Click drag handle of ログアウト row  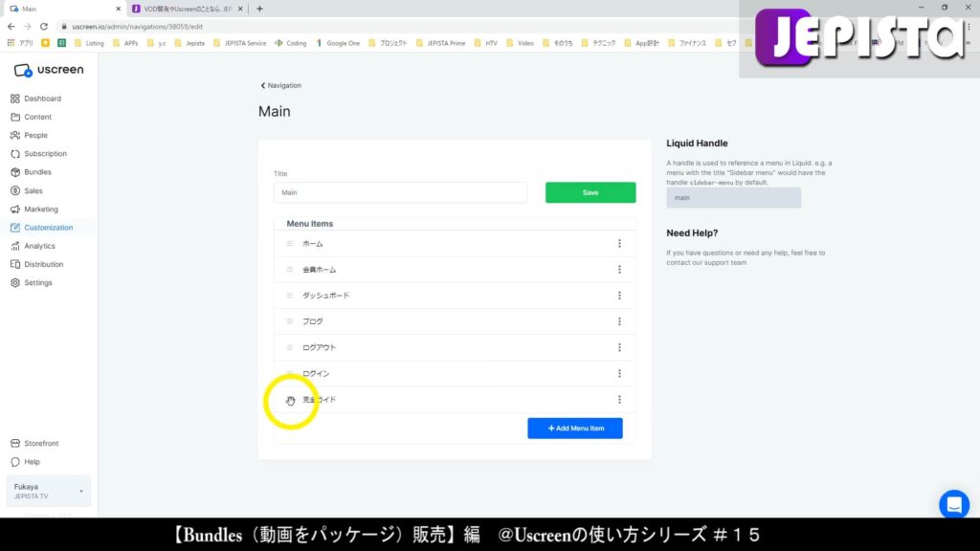click(x=289, y=347)
